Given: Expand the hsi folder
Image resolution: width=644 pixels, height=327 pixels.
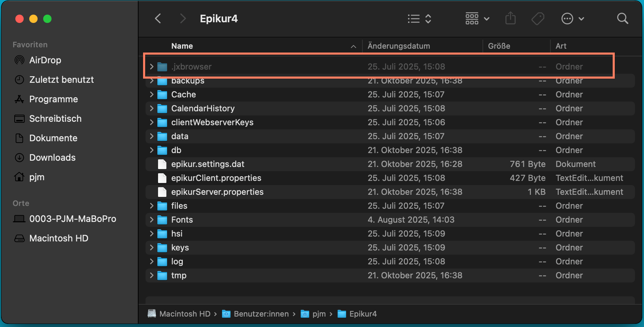Looking at the screenshot, I should (151, 233).
